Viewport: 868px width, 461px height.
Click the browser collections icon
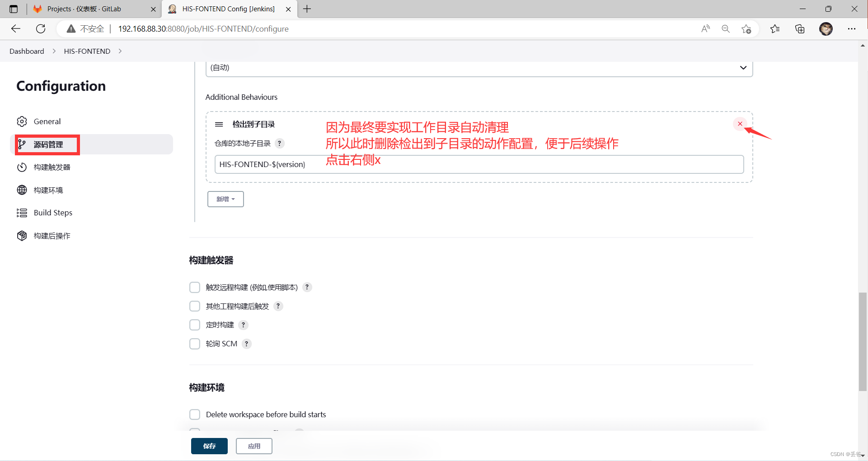tap(800, 29)
